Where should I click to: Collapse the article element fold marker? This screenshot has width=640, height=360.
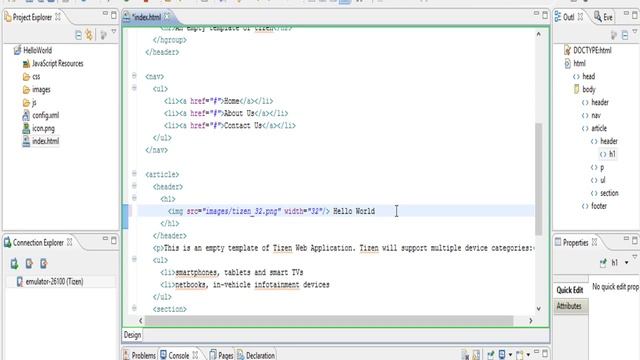(134, 173)
